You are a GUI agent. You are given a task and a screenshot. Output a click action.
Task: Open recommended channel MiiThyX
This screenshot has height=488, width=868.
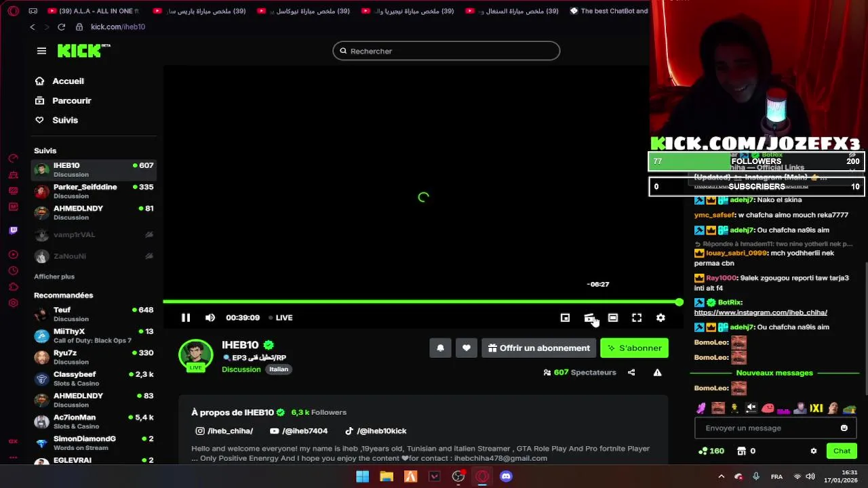click(x=94, y=335)
